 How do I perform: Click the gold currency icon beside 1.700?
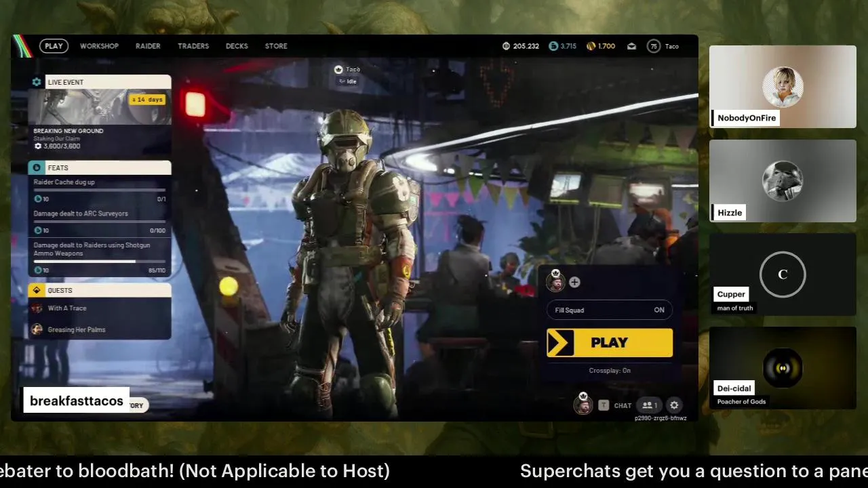[x=591, y=46]
